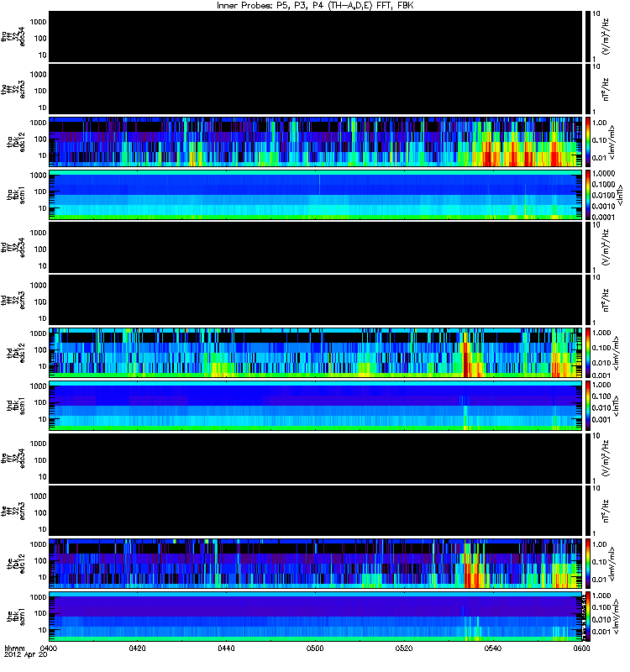The width and height of the screenshot is (630, 672).
Task: Click the color bar beside tha fbk scm1 spectrogram
Action: (x=587, y=195)
